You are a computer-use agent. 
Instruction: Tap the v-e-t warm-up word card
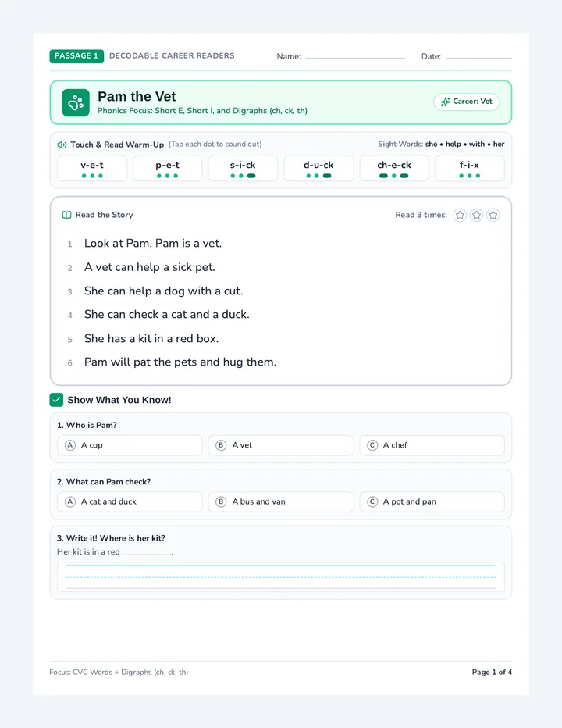pyautogui.click(x=92, y=169)
